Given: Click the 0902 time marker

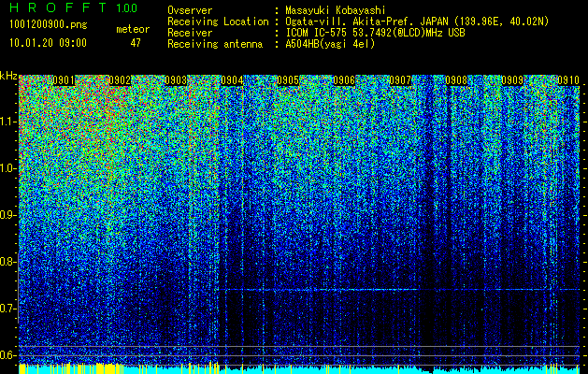Looking at the screenshot, I should [120, 80].
